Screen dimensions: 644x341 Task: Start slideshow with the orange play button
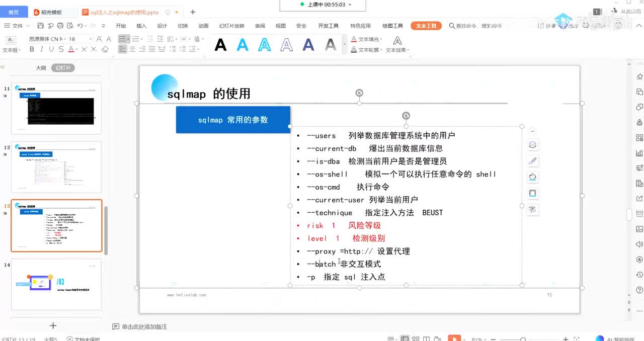click(454, 338)
